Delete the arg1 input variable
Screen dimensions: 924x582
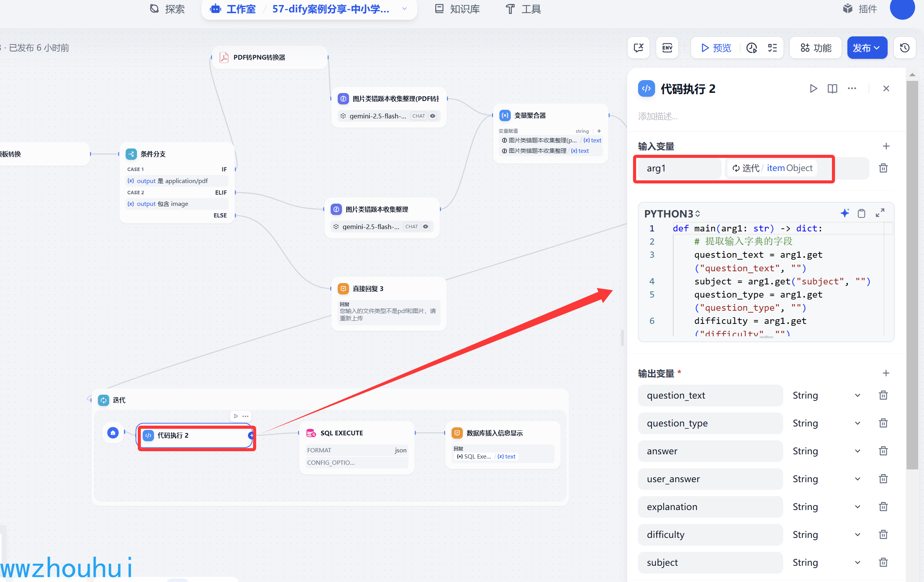click(x=883, y=168)
